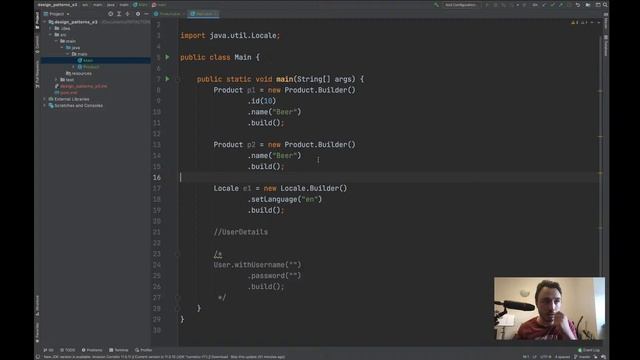This screenshot has height=360, width=640.
Task: Expand the .idea folder
Action: click(x=51, y=29)
